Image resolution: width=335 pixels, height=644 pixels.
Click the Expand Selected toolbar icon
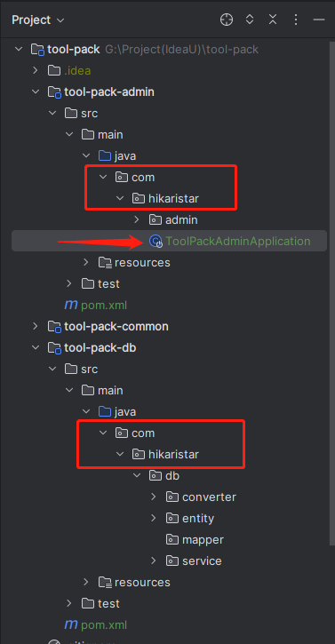[250, 20]
